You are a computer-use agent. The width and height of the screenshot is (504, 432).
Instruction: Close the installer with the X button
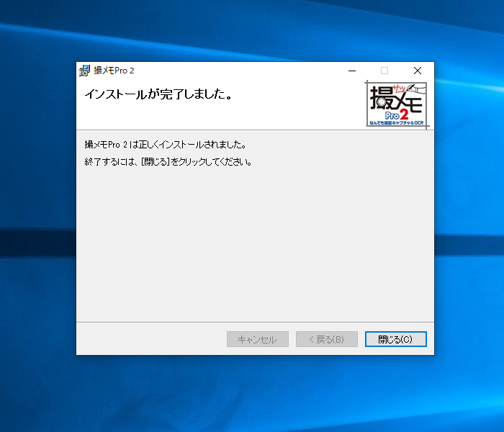[x=417, y=71]
